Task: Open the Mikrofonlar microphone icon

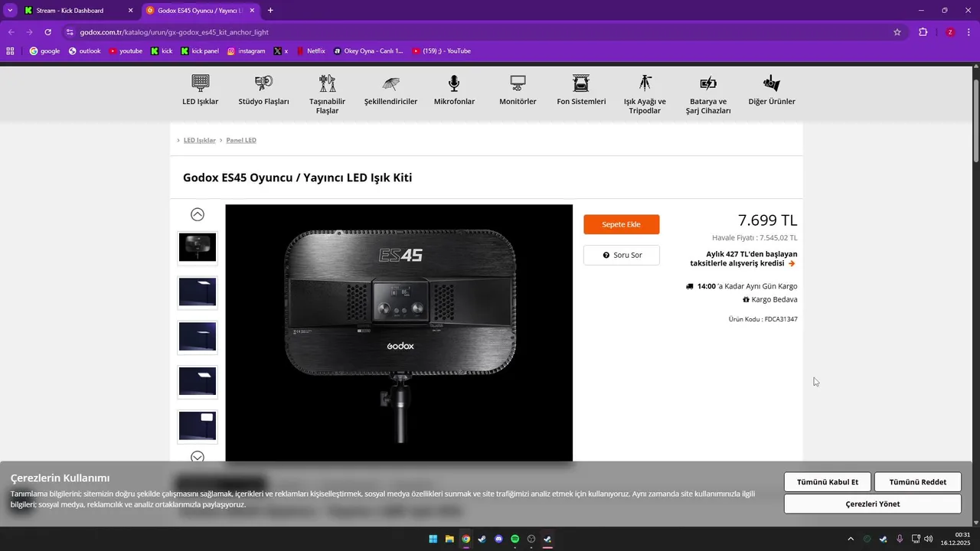Action: [x=454, y=83]
